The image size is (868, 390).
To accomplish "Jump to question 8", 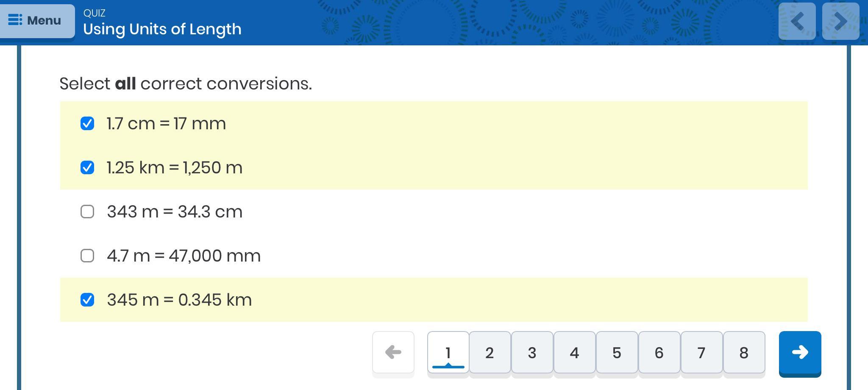I will pos(744,353).
